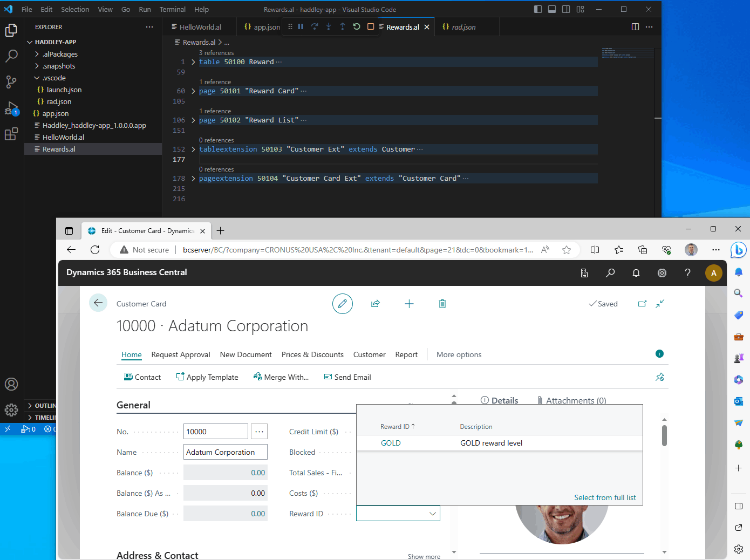The height and width of the screenshot is (560, 750).
Task: Delete the customer record via trash icon
Action: [x=442, y=304]
